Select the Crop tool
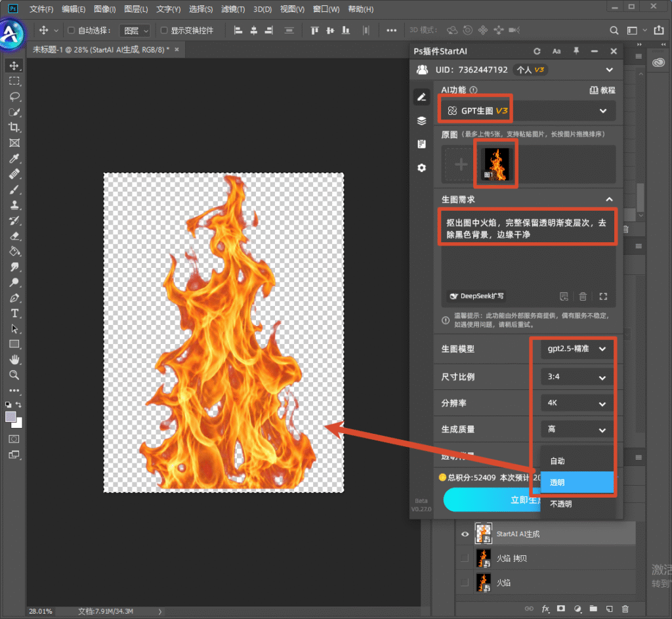 [x=14, y=127]
